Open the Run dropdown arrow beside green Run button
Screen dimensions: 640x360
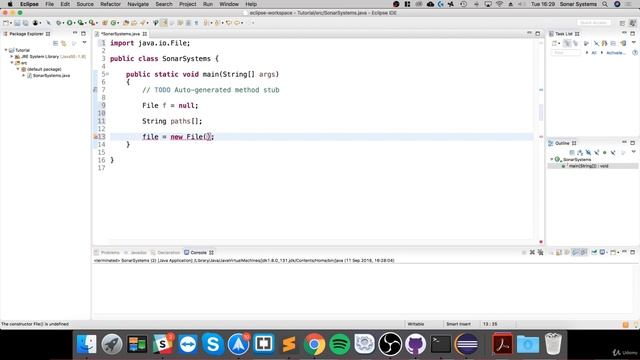(x=74, y=23)
